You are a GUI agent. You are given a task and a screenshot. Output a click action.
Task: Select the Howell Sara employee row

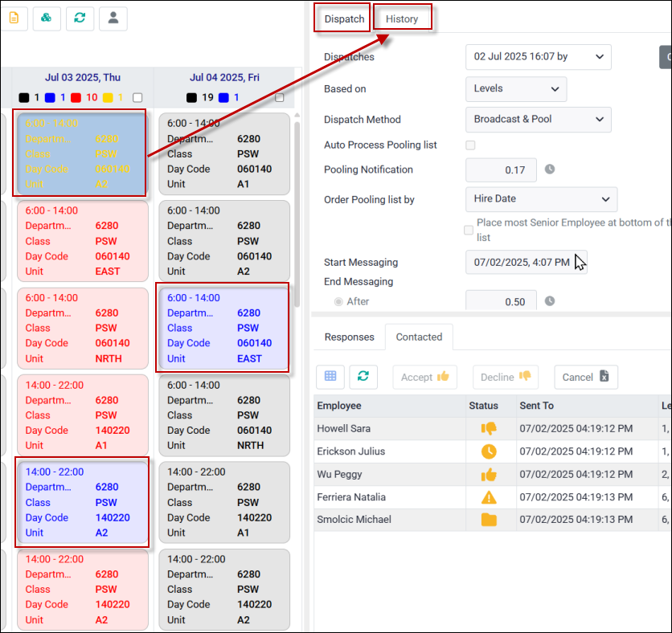(493, 429)
